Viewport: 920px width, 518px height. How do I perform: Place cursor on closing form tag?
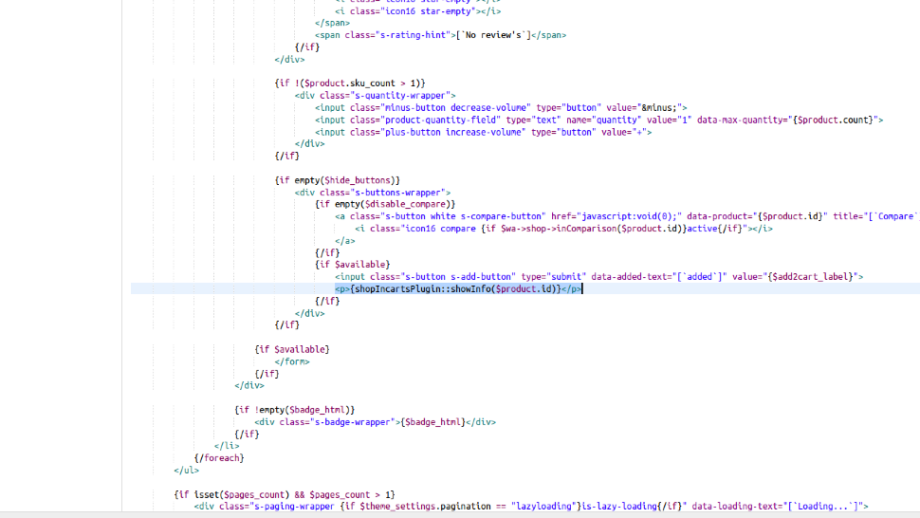click(x=291, y=361)
